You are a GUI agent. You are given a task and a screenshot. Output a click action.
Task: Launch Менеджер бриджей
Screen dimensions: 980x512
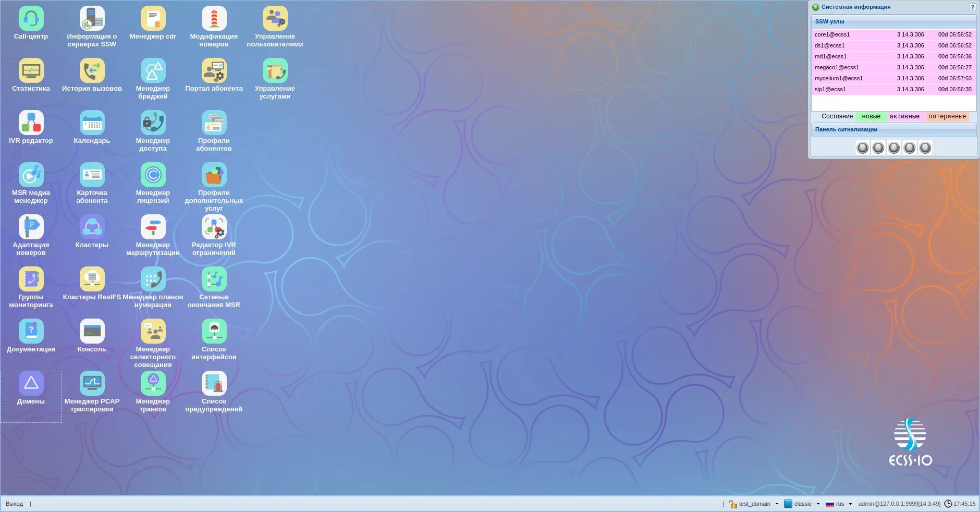click(x=153, y=71)
